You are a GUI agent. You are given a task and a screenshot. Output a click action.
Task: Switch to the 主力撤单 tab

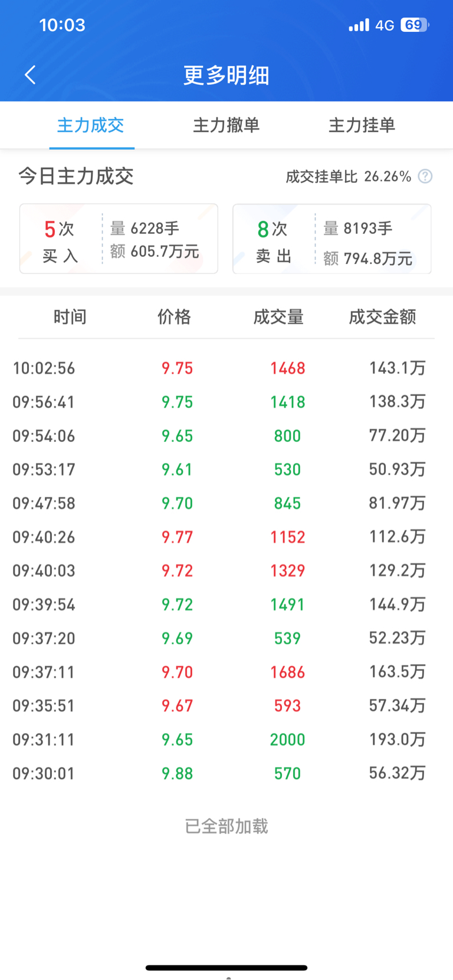tap(226, 125)
